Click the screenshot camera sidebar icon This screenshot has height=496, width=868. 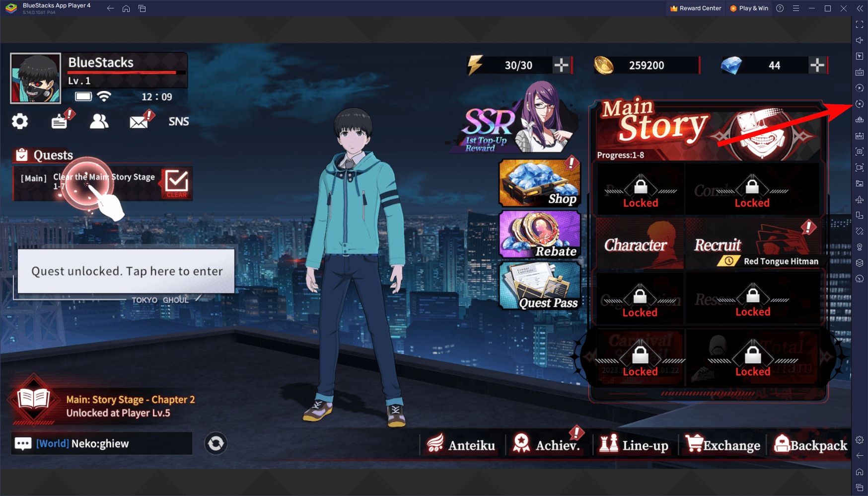pos(860,152)
